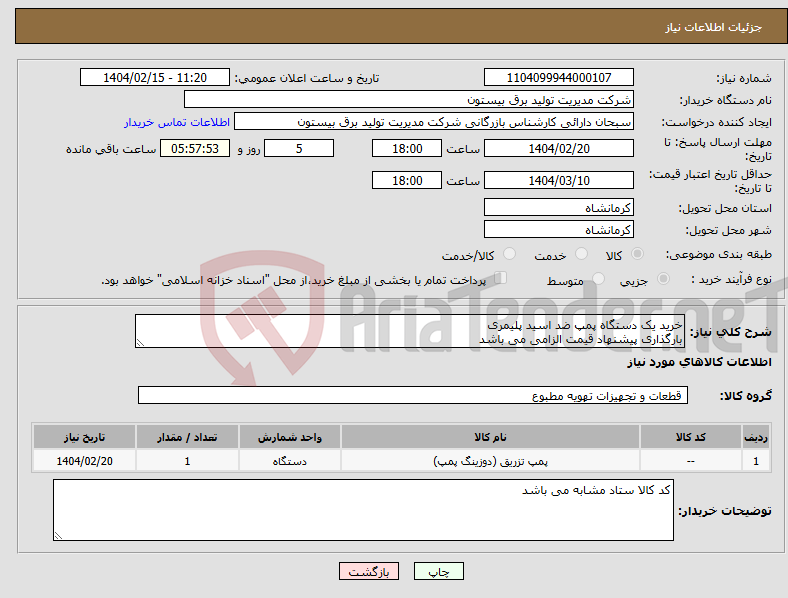Click the remaining days field showing 5
The width and height of the screenshot is (788, 598).
coord(299,149)
